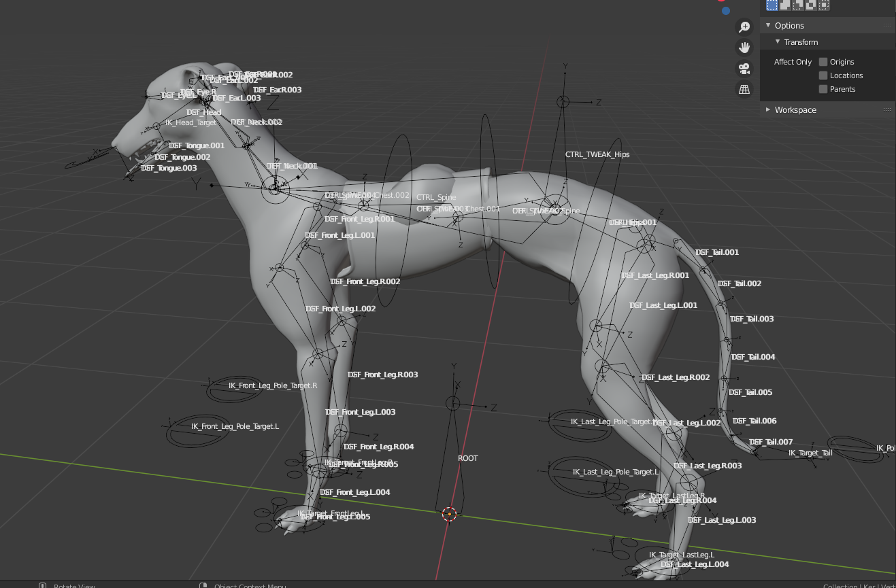Click the blue Z-axis dot on navigation gizmo
This screenshot has height=588, width=896.
[726, 11]
